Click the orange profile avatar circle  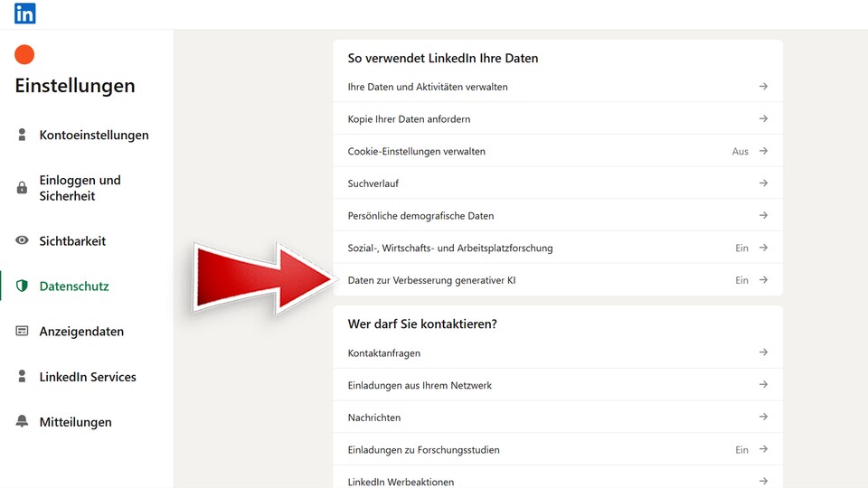pyautogui.click(x=24, y=55)
